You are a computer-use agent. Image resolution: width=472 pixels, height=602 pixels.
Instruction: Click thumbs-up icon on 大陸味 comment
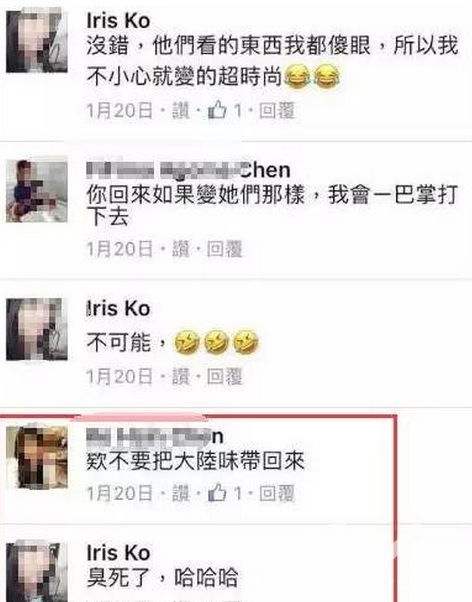tap(217, 493)
